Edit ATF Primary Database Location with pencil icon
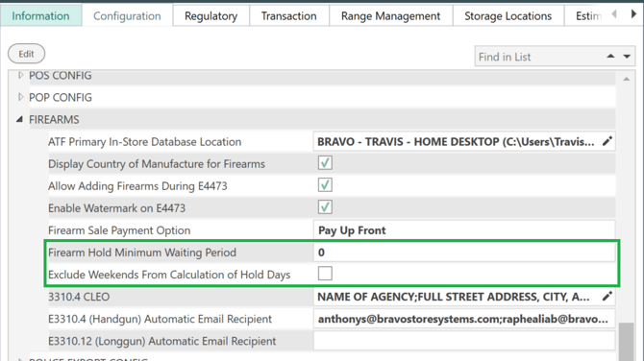Screen dimensions: 644x361 point(607,141)
